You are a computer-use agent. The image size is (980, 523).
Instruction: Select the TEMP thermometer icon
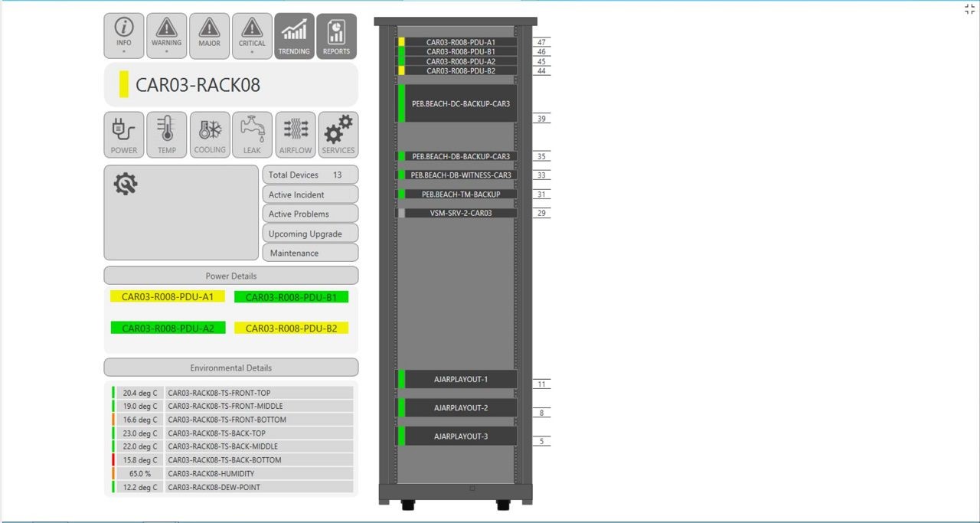[x=166, y=135]
